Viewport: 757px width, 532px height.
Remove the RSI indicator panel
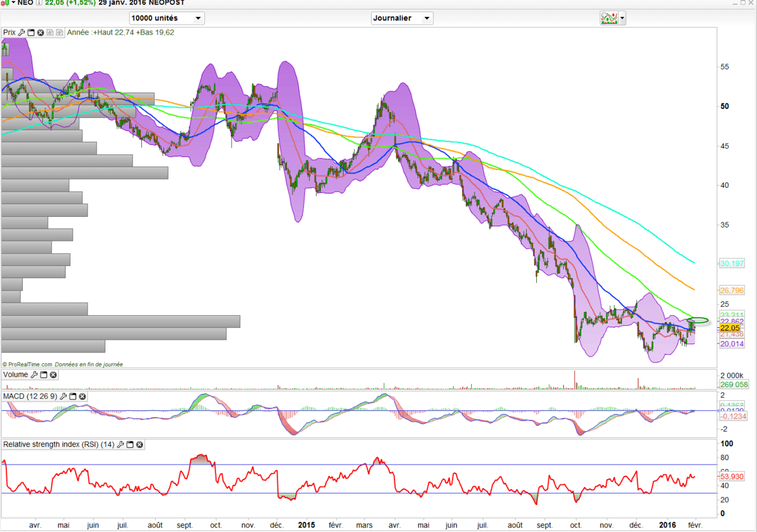140,444
